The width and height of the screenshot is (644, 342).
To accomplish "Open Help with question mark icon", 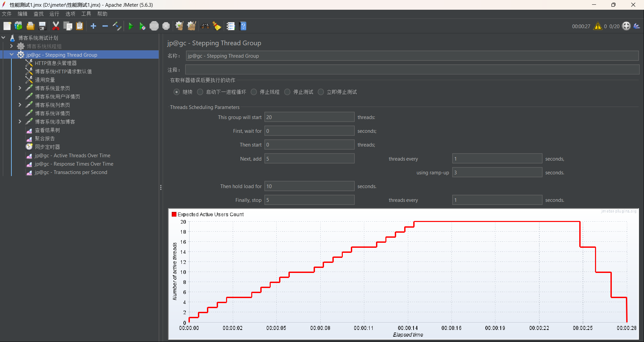I will [243, 26].
